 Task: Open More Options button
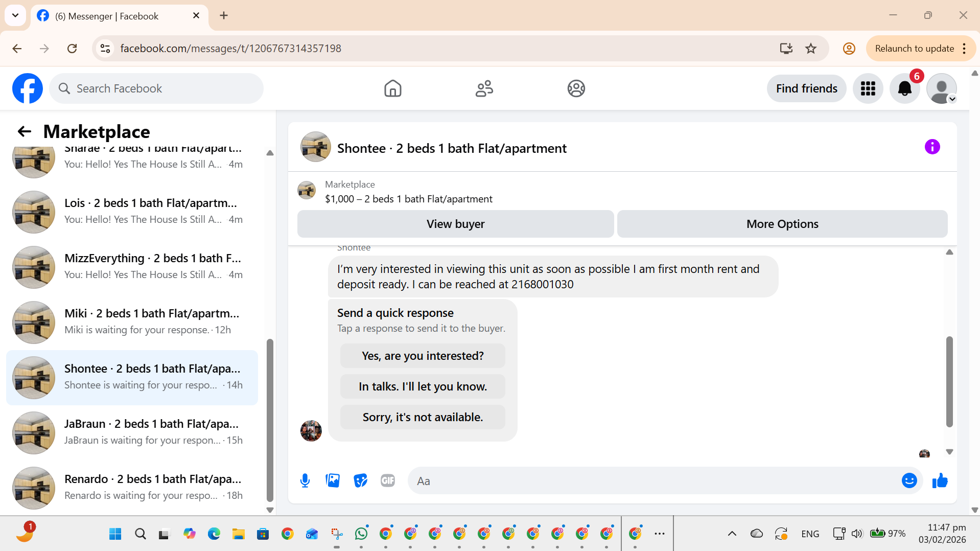point(782,224)
